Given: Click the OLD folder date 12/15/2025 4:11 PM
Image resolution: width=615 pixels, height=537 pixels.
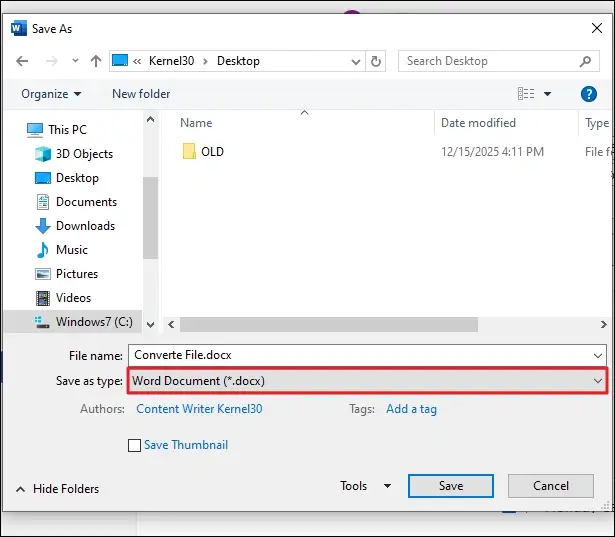Looking at the screenshot, I should tap(492, 152).
